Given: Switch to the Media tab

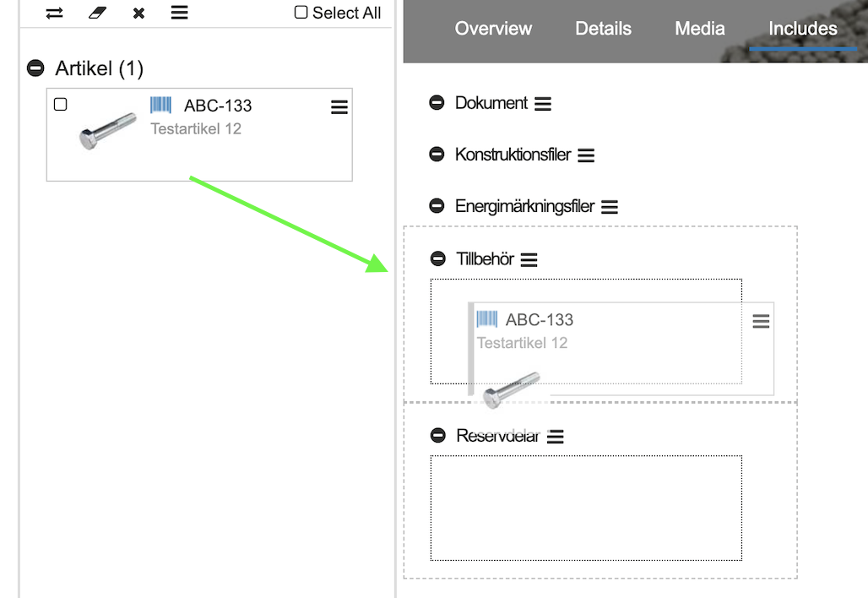Looking at the screenshot, I should 699,29.
